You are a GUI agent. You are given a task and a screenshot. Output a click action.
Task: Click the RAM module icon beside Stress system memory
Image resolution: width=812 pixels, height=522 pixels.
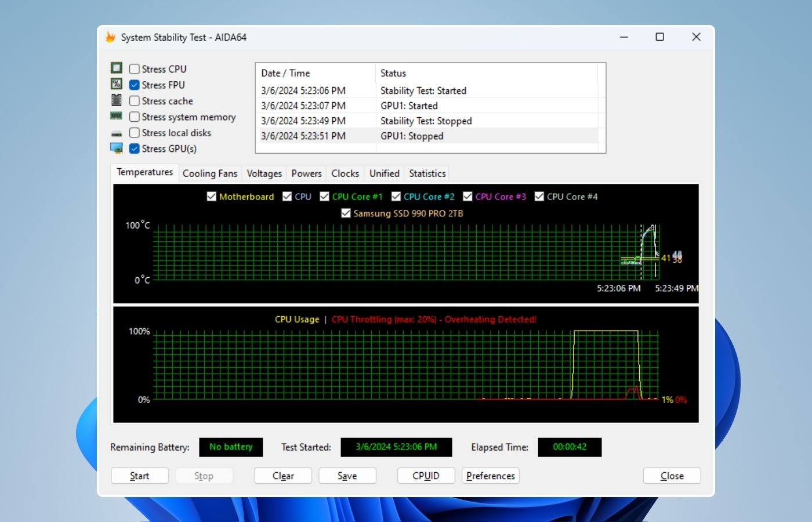[x=117, y=116]
